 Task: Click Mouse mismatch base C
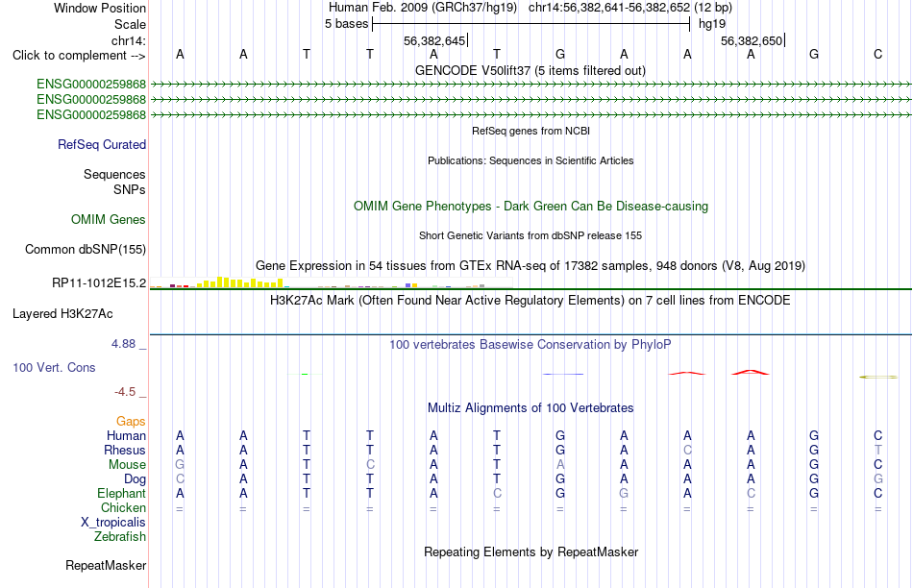point(370,465)
